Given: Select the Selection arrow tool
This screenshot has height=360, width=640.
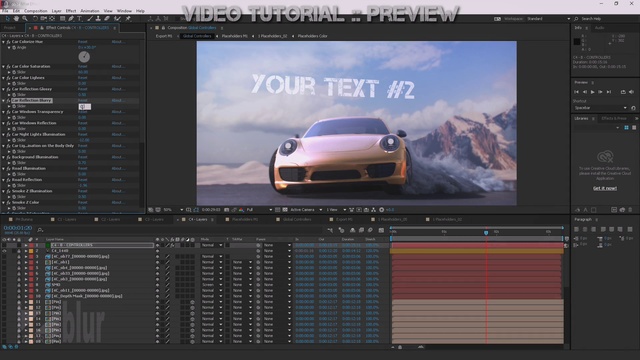Looking at the screenshot, I should click(7, 18).
